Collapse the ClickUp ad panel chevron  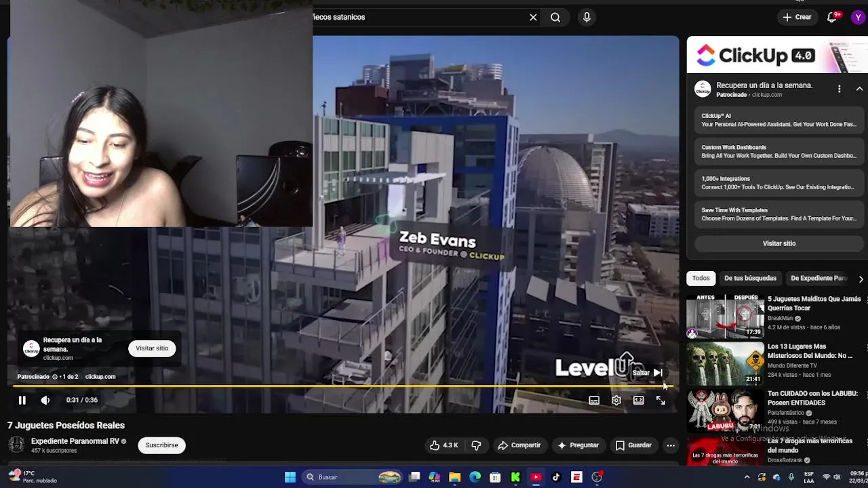pyautogui.click(x=859, y=89)
